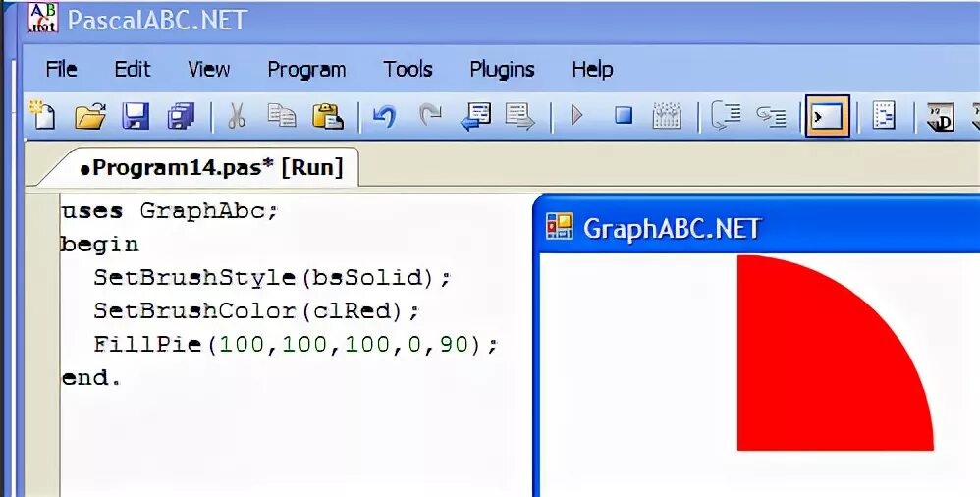Place cursor on SetBrushColor(clRed) line

(256, 310)
